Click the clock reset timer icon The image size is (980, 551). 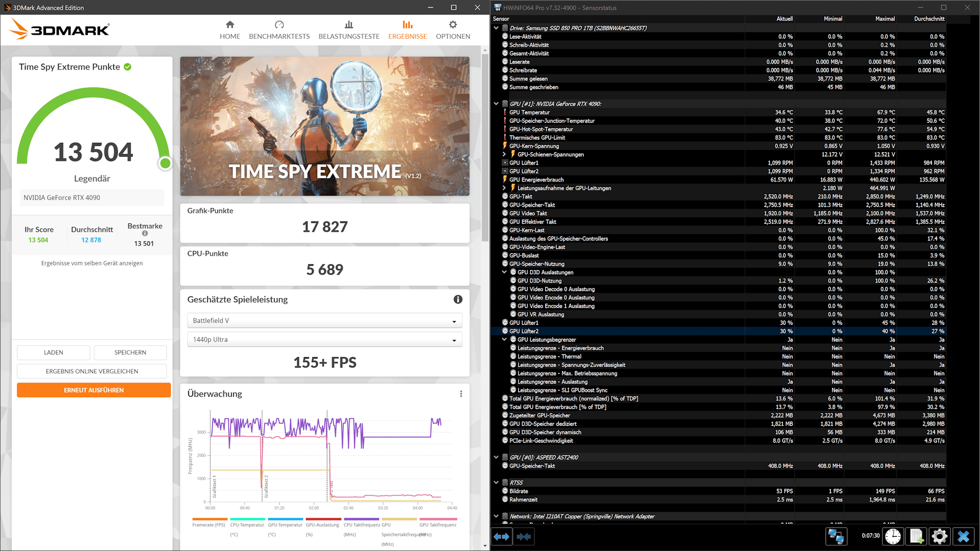[893, 537]
